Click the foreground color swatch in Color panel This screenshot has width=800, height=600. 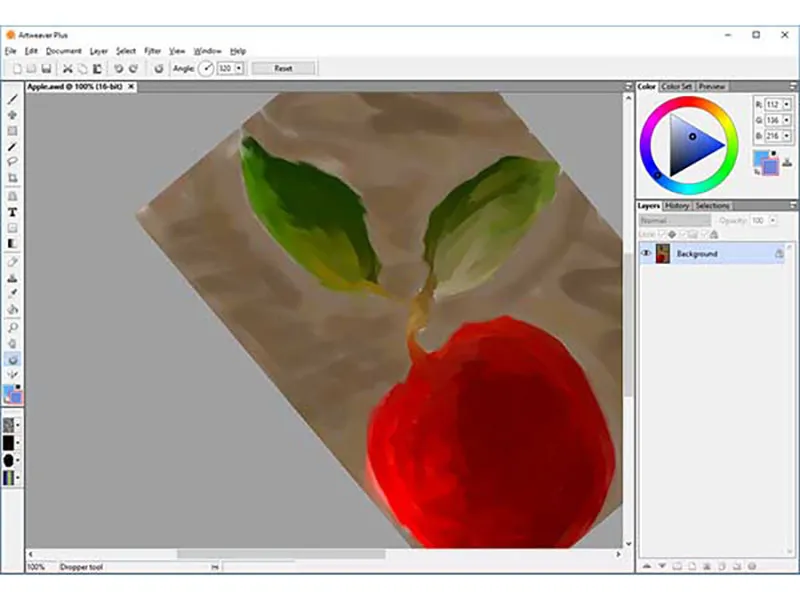coord(760,158)
